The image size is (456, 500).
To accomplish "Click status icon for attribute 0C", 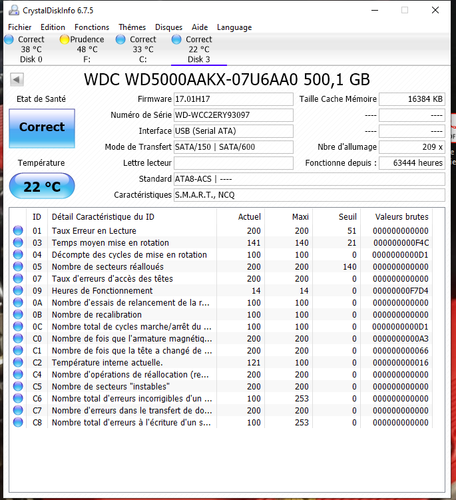I will click(18, 326).
